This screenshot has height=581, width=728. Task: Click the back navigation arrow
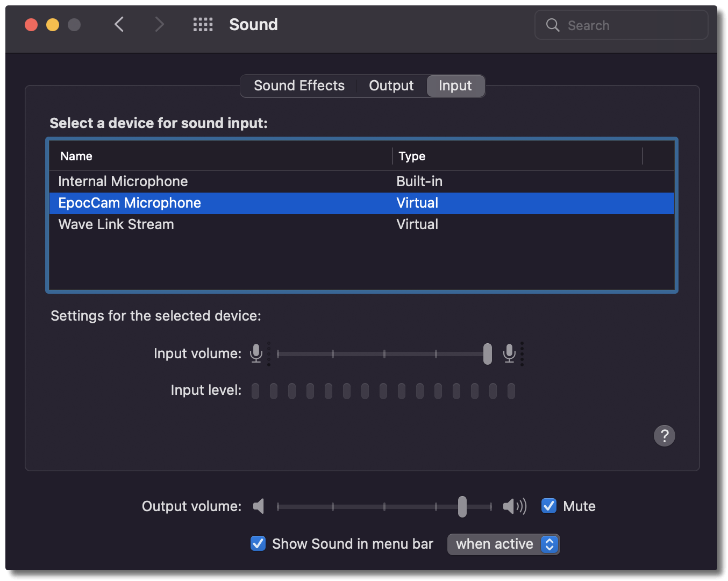[119, 24]
